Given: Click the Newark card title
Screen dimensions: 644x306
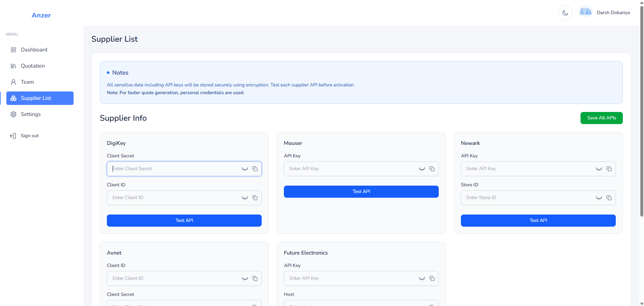Looking at the screenshot, I should click(x=470, y=143).
